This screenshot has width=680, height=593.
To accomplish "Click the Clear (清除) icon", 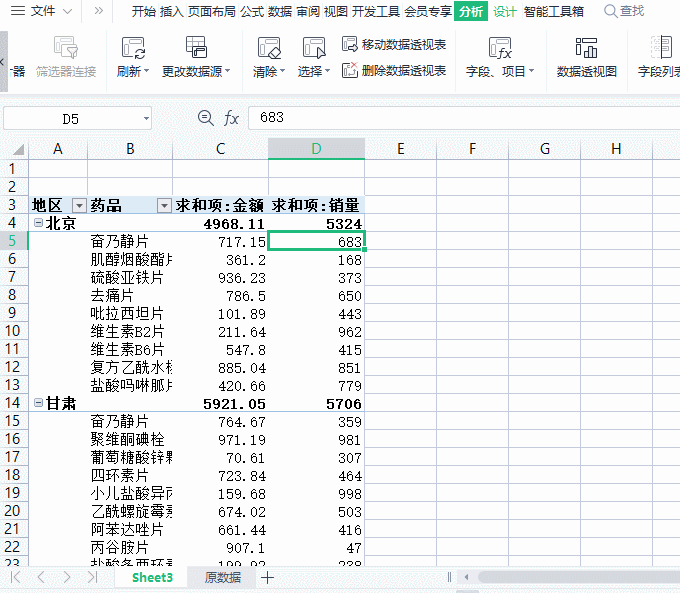I will 268,48.
